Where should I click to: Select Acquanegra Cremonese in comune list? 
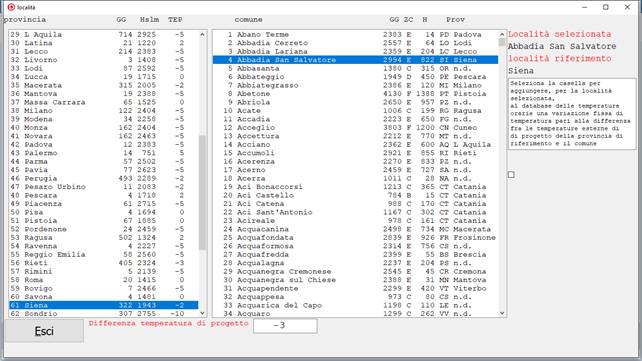pyautogui.click(x=355, y=271)
